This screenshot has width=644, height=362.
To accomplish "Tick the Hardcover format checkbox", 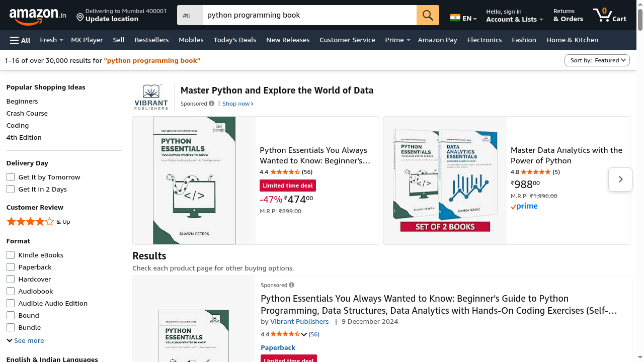I will [x=11, y=279].
